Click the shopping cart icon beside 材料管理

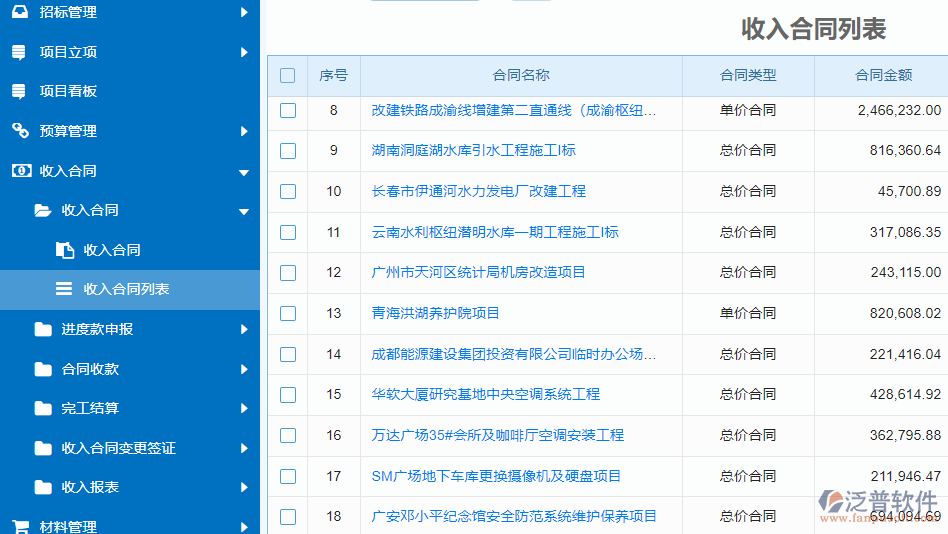click(20, 526)
